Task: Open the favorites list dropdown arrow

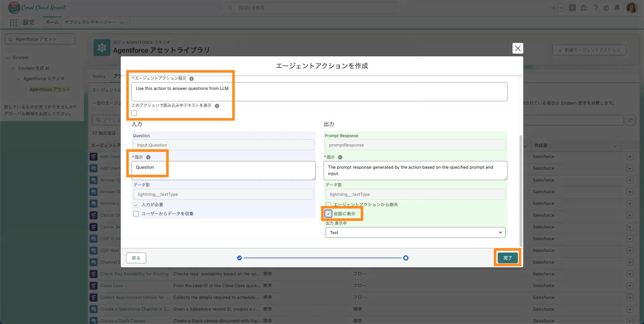Action: 560,8
